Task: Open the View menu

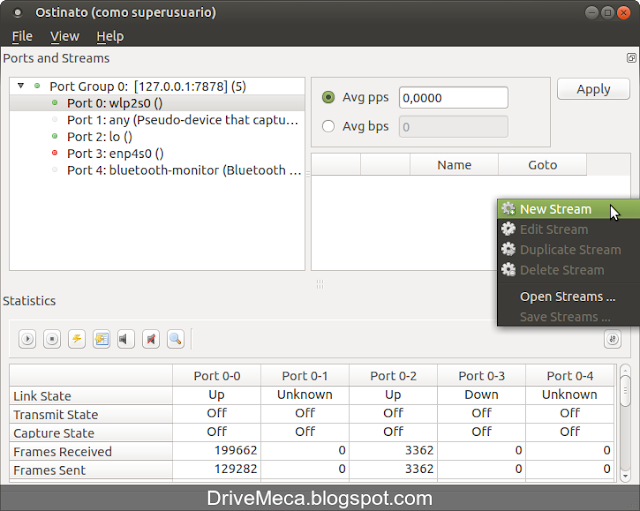Action: 64,36
